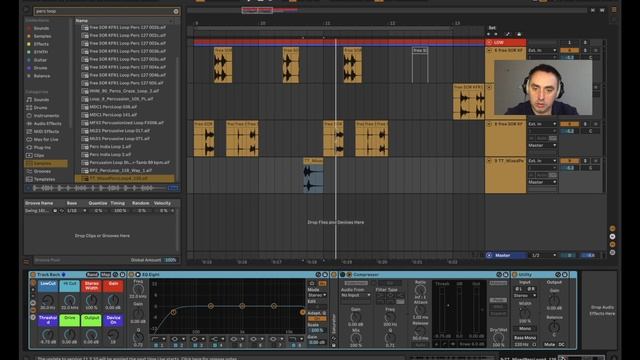Toggle the Utility device activator
This screenshot has width=640, height=360.
[x=515, y=275]
